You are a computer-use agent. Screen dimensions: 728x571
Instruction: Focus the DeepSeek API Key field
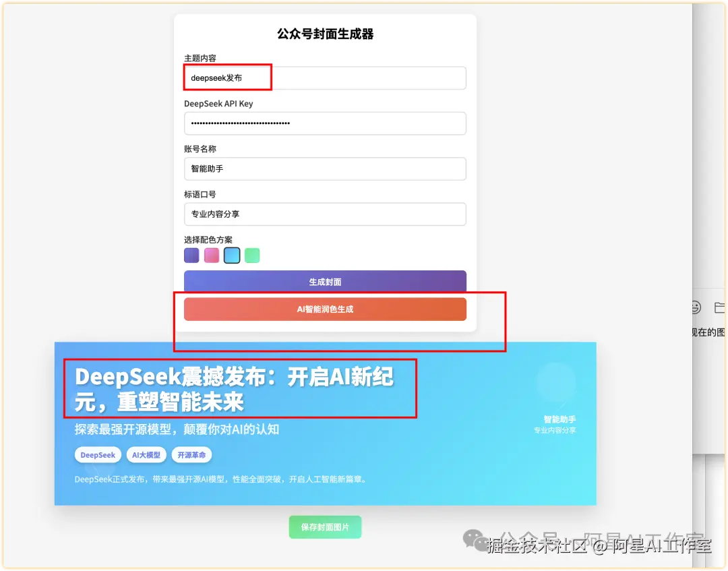click(x=325, y=123)
